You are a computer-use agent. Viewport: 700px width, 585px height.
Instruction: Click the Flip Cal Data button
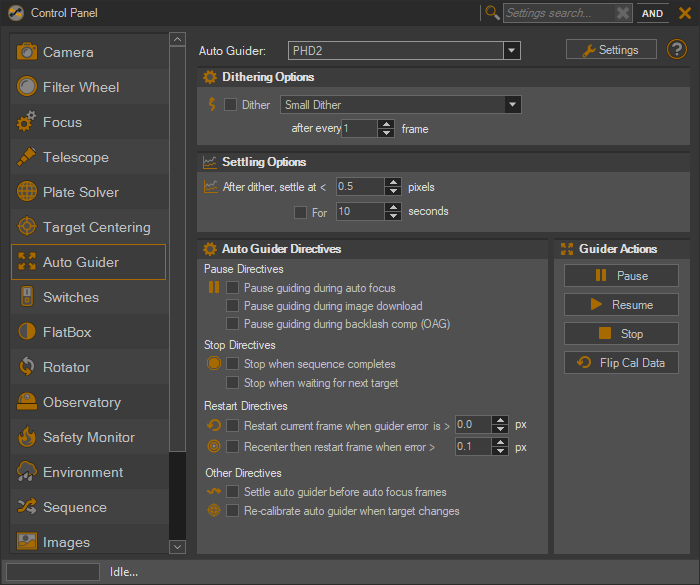click(x=621, y=362)
